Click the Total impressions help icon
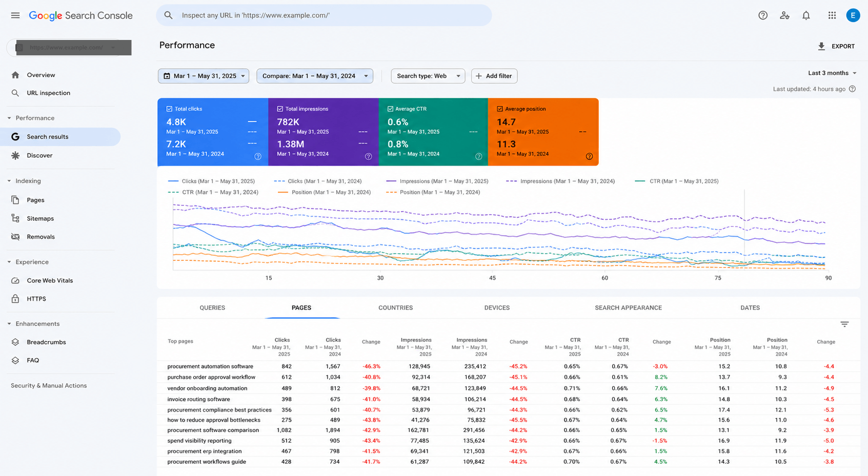This screenshot has height=476, width=868. 368,156
